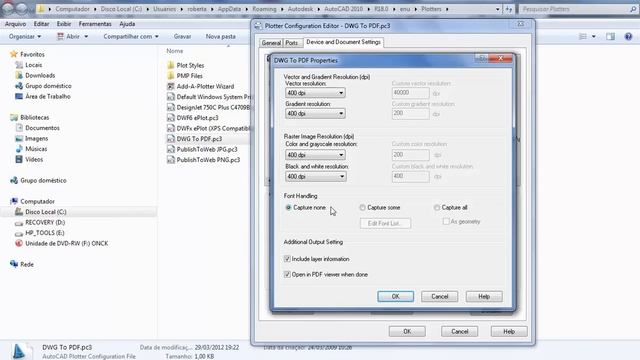Open Imagens library icon

coord(19,138)
